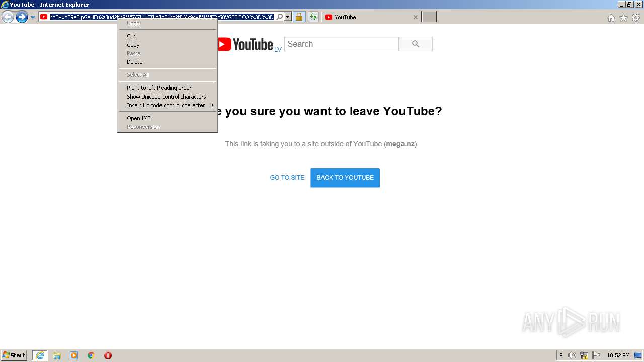Show hidden system tray icons arrow

pos(561,355)
